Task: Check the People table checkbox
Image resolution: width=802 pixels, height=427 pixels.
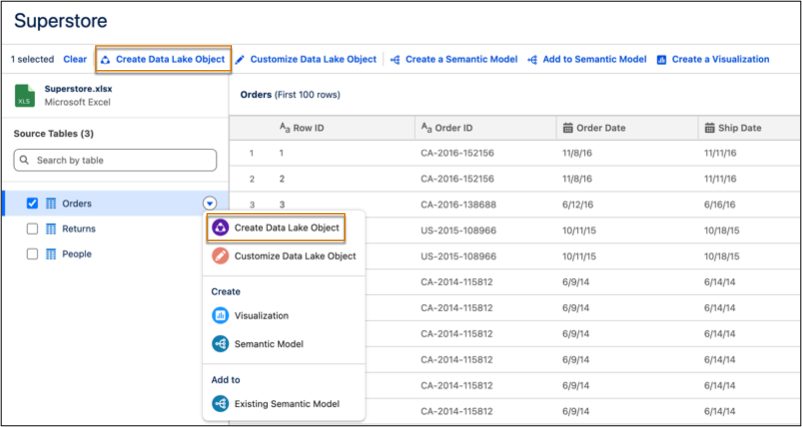Action: click(x=32, y=254)
